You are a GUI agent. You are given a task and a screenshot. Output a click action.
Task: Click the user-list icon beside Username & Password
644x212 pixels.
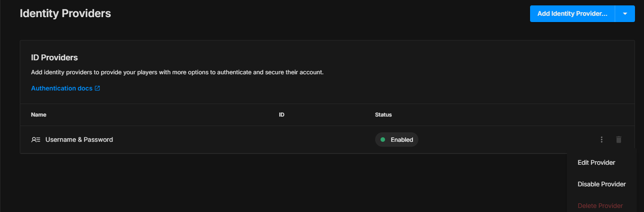(x=36, y=140)
